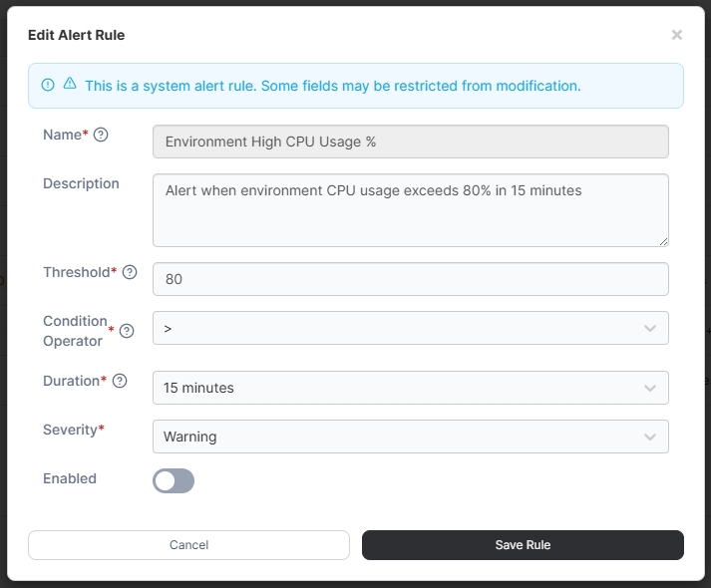This screenshot has width=711, height=588.
Task: Click the info circle icon in banner
Action: [48, 85]
